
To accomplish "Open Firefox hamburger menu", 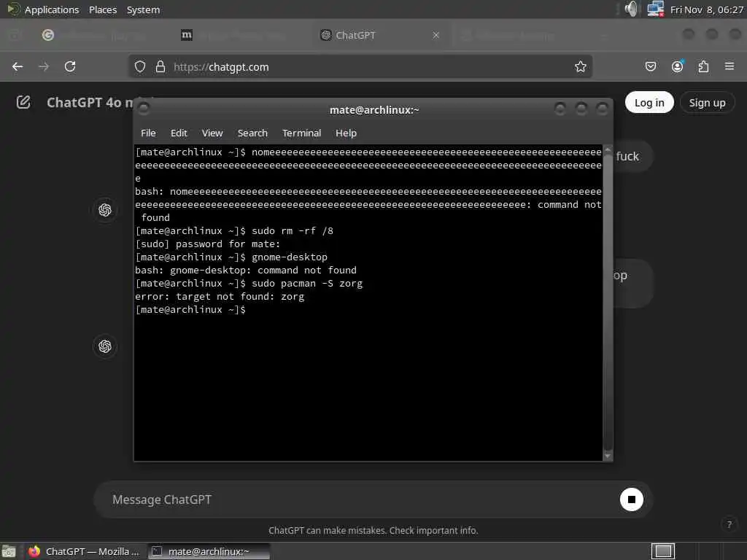I will tap(729, 66).
